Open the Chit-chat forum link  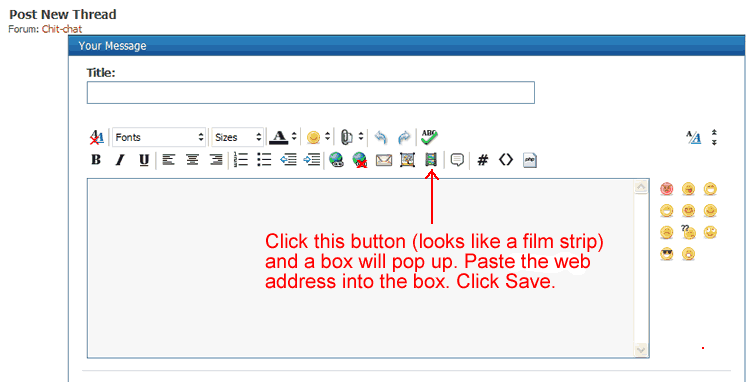62,29
